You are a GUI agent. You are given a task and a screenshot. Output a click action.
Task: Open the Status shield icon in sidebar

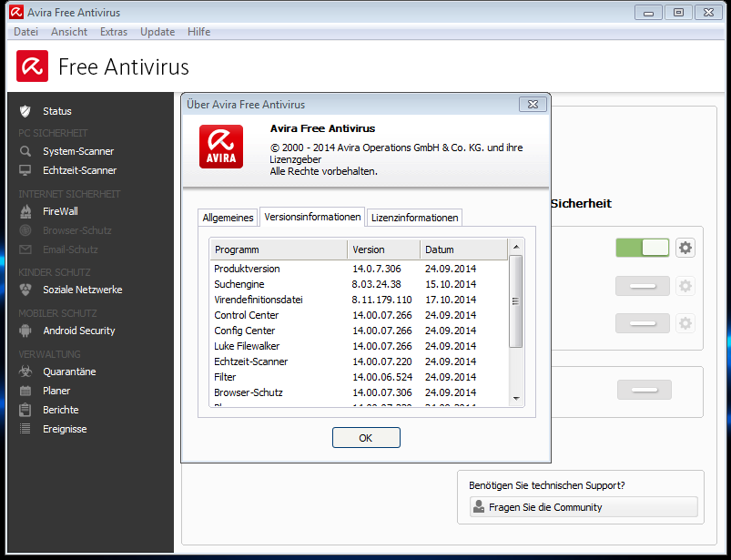tap(25, 111)
